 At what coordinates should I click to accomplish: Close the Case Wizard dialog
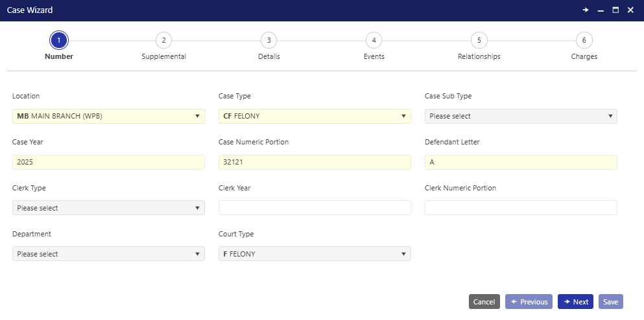[x=630, y=10]
